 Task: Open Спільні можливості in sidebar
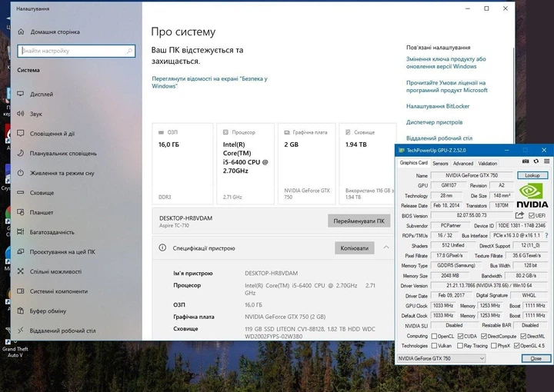(76, 271)
